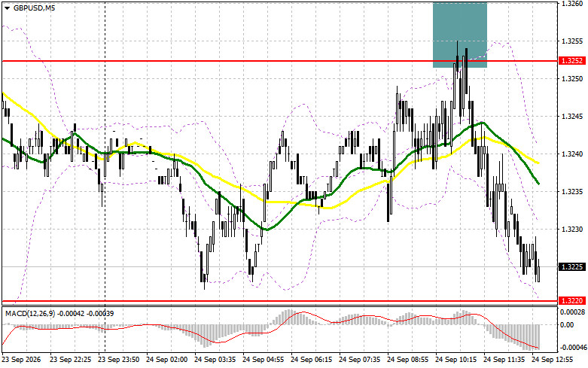Expand the triangle arrow beside GBPUSD,M5
The width and height of the screenshot is (588, 368).
[x=7, y=8]
